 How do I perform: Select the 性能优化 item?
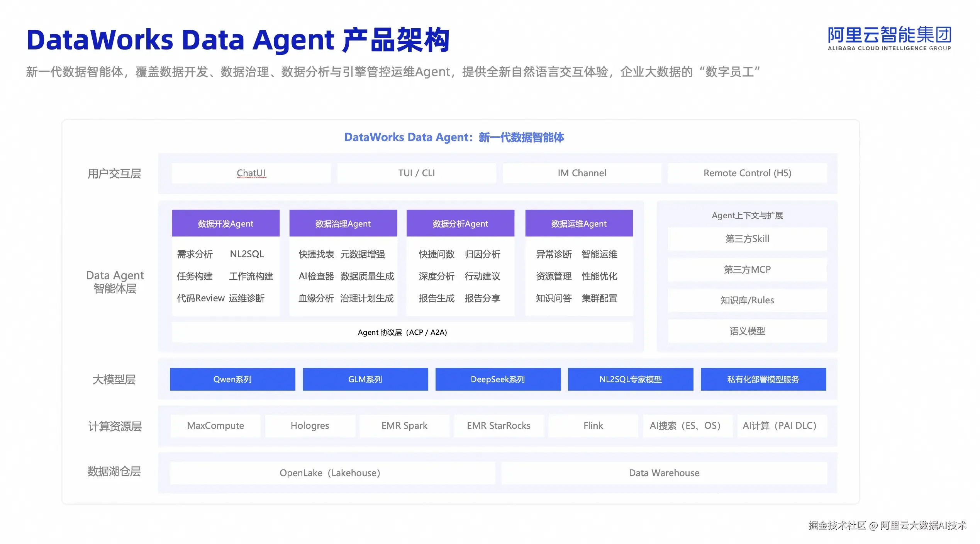[600, 276]
